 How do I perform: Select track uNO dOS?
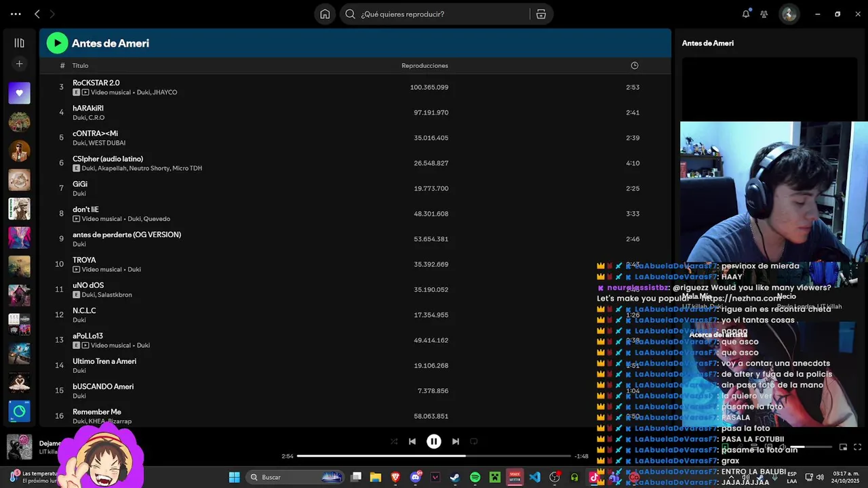[x=88, y=285]
